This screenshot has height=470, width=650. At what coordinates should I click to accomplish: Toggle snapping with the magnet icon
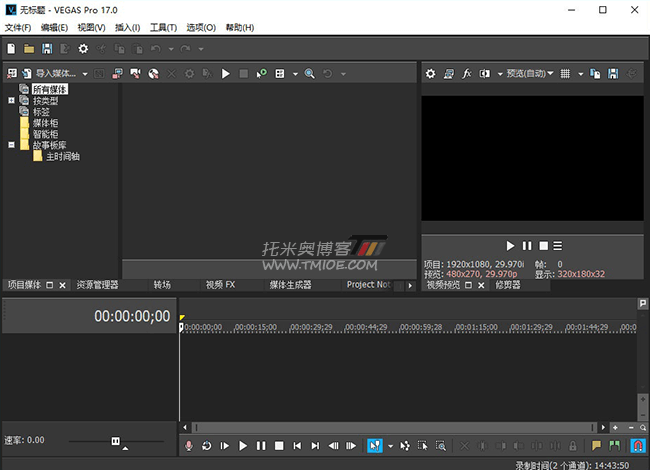click(638, 446)
